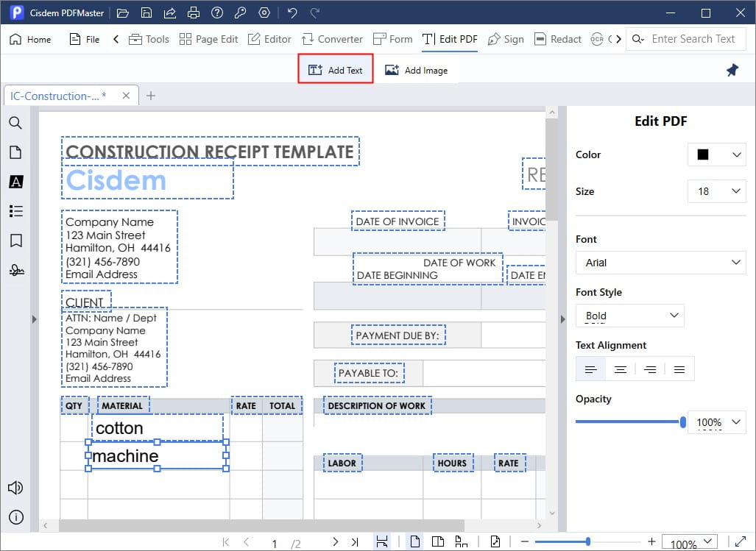The height and width of the screenshot is (551, 756).
Task: Open file folder icon in title bar
Action: 123,13
